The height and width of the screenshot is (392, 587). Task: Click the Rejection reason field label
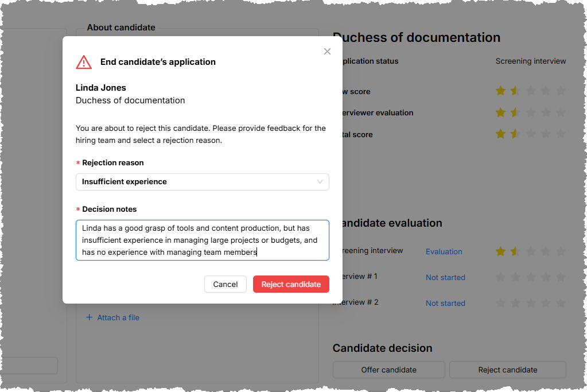(112, 162)
